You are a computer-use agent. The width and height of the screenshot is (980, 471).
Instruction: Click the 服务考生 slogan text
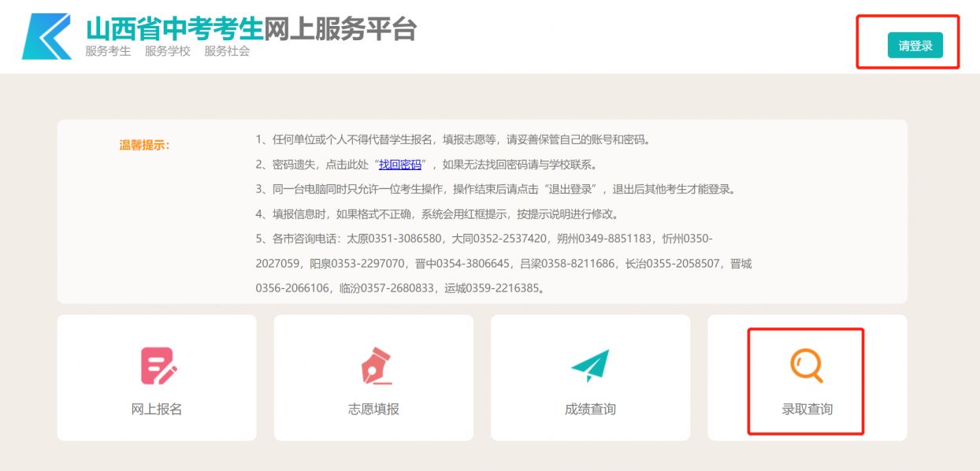pos(108,52)
